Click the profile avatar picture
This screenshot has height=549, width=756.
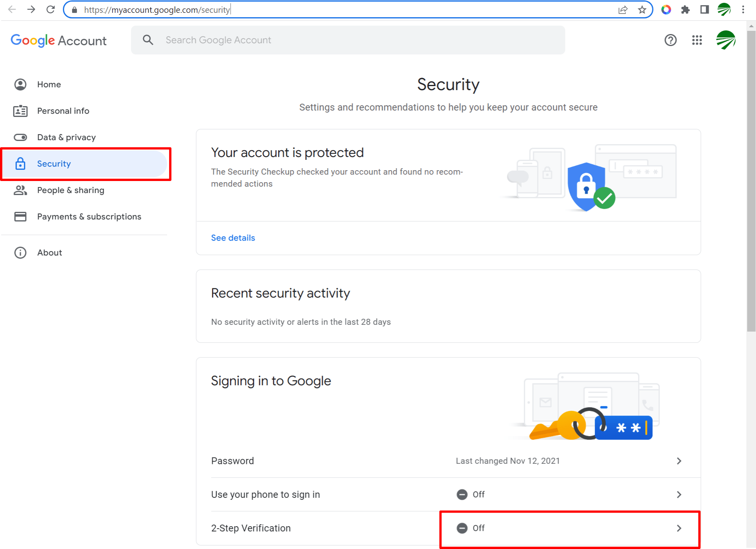[x=726, y=40]
